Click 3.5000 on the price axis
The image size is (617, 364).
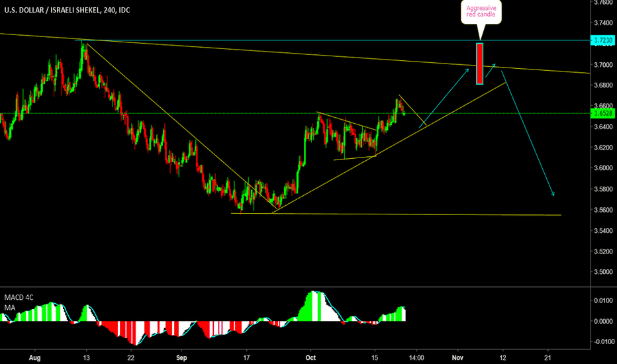coord(603,272)
